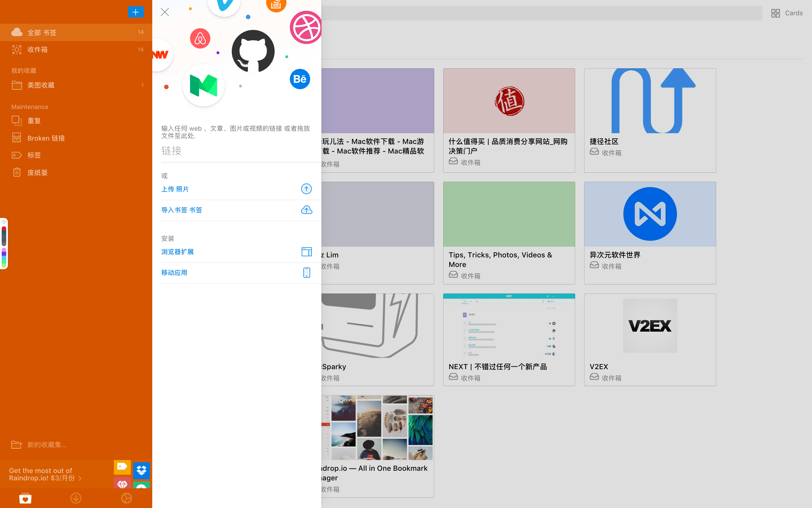The image size is (812, 508).
Task: Click 收件箱 label under 异次元软件世界
Action: [x=612, y=266]
